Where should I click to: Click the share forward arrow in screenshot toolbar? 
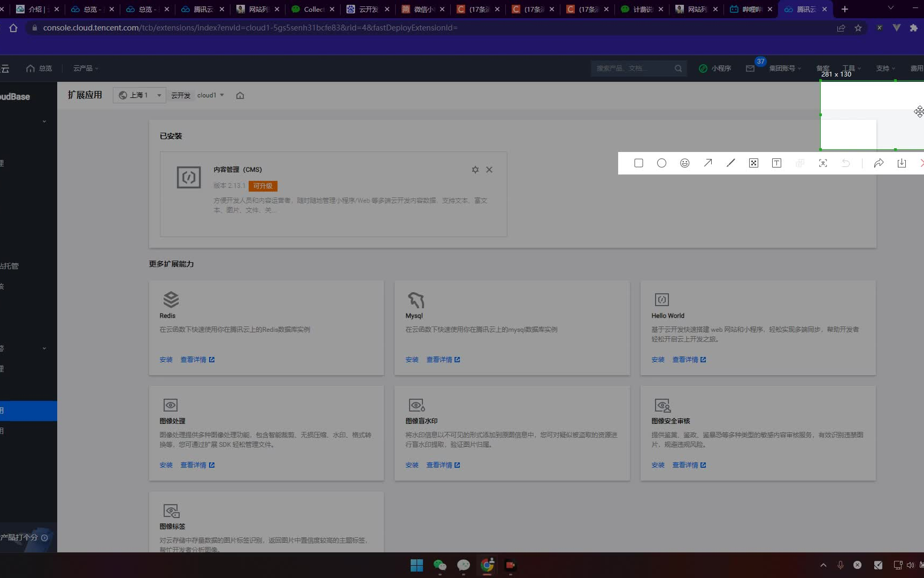[879, 163]
